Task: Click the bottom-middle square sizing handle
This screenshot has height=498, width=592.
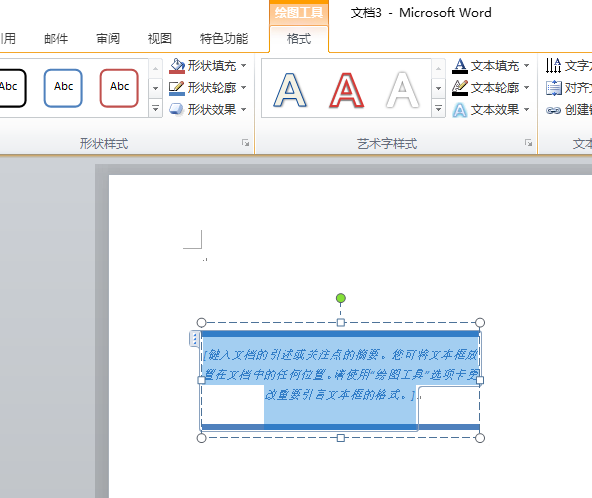Action: 341,438
